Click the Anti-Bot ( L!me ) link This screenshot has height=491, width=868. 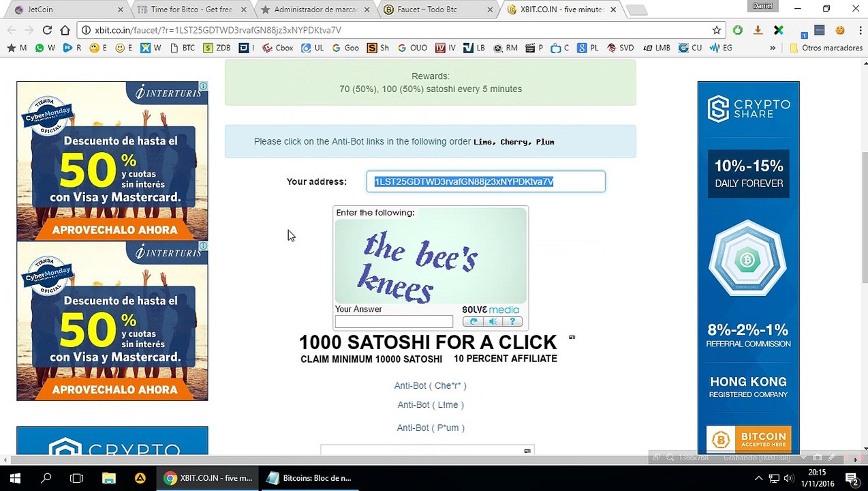coord(431,404)
